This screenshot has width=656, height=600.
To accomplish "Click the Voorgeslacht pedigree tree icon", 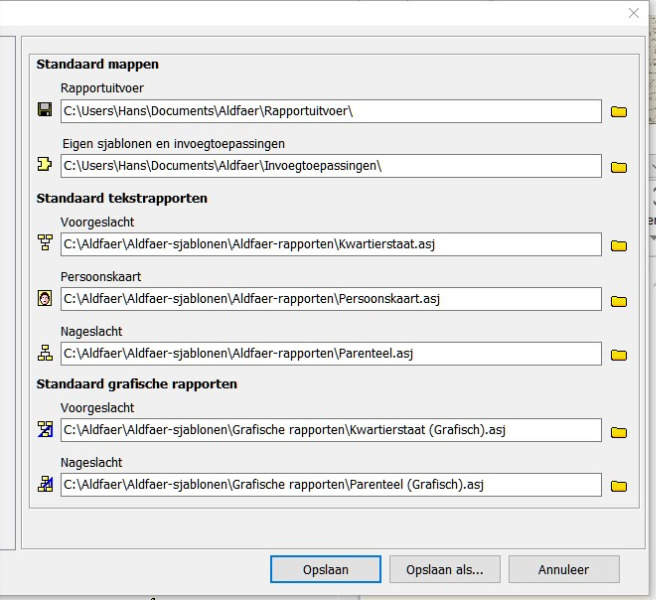I will click(x=45, y=244).
